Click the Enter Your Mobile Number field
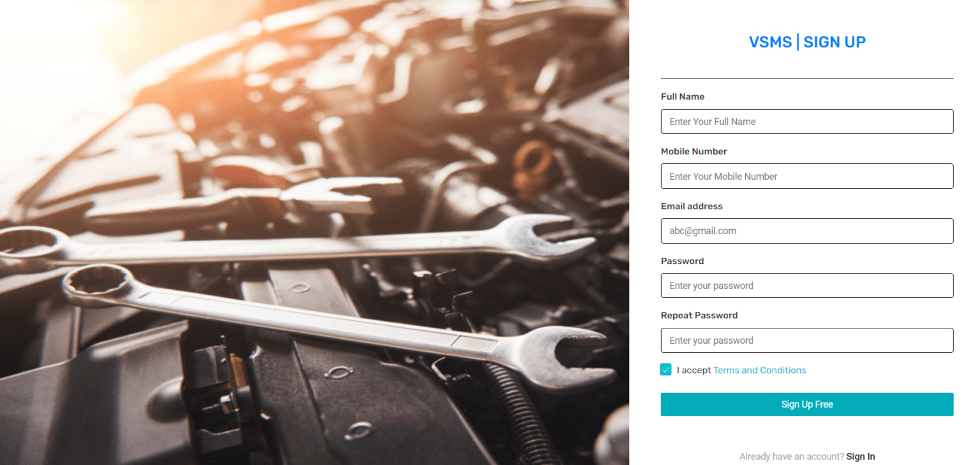 click(806, 176)
